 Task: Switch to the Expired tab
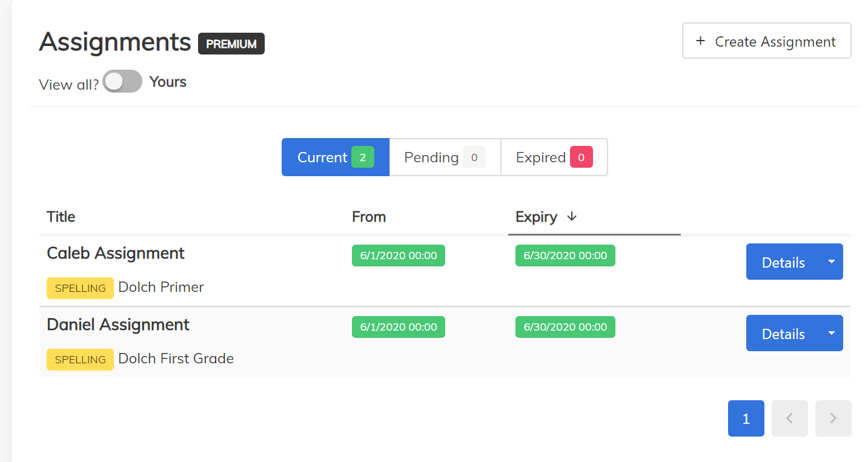(554, 157)
